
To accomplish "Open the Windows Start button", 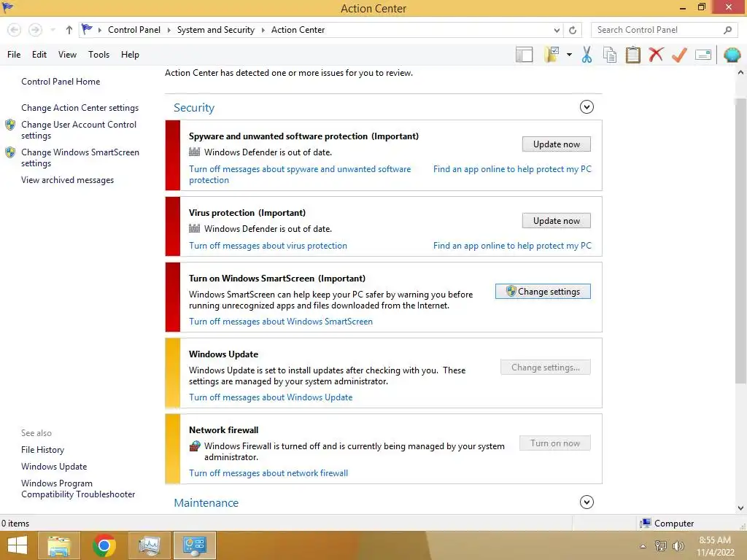I will (18, 545).
